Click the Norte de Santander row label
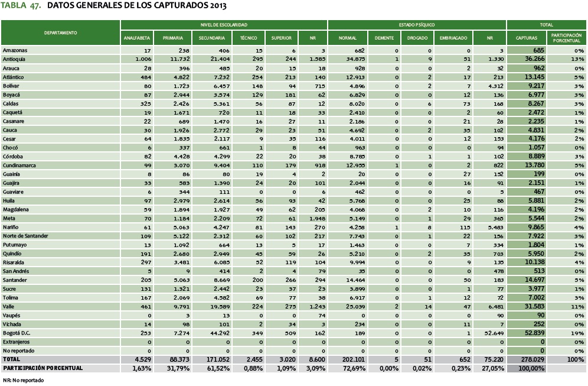This screenshot has height=386, width=588. click(24, 236)
